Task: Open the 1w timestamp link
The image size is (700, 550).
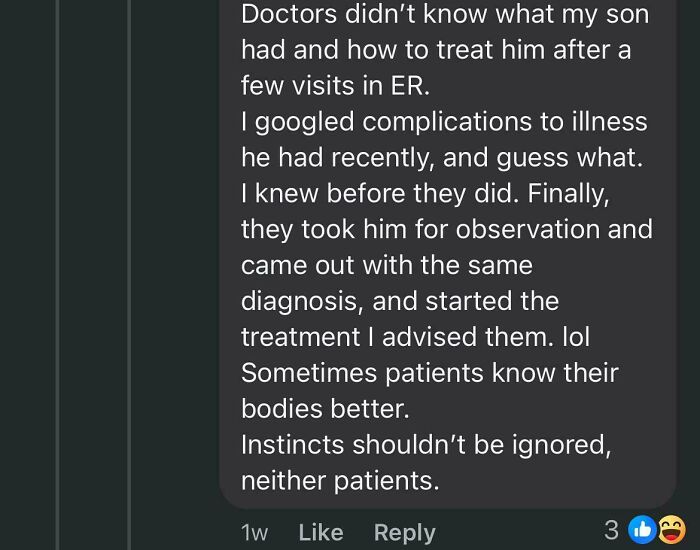Action: (x=254, y=533)
